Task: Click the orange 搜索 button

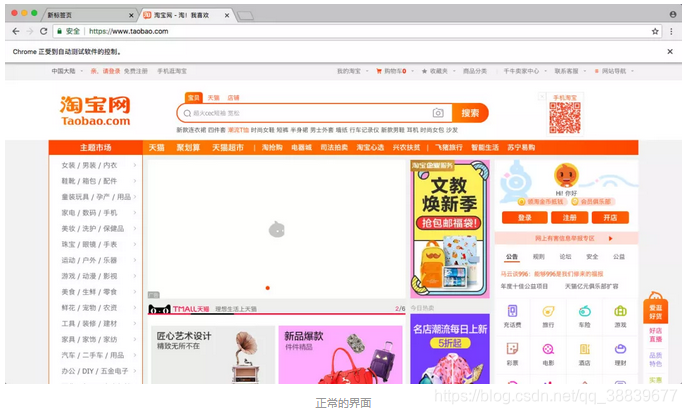Action: [x=470, y=113]
